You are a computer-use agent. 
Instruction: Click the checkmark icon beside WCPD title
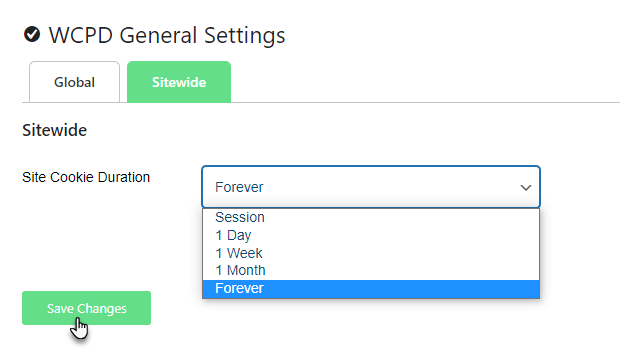coord(32,34)
